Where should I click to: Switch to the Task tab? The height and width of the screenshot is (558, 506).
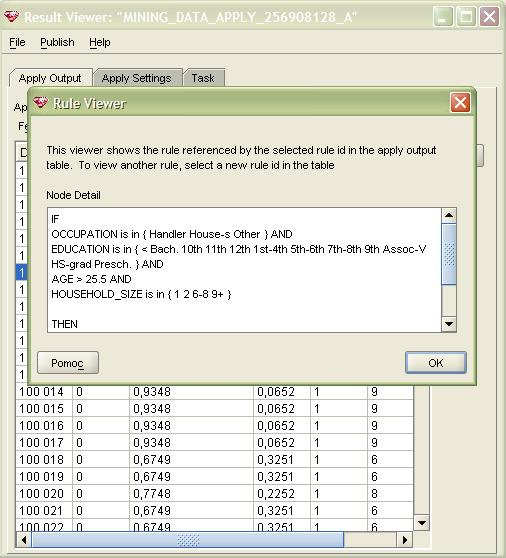[x=203, y=78]
